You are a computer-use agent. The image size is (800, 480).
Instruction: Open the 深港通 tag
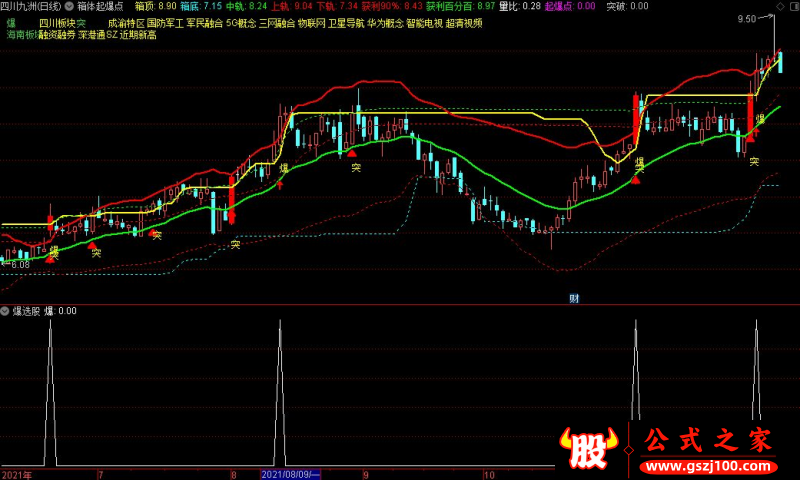click(92, 35)
